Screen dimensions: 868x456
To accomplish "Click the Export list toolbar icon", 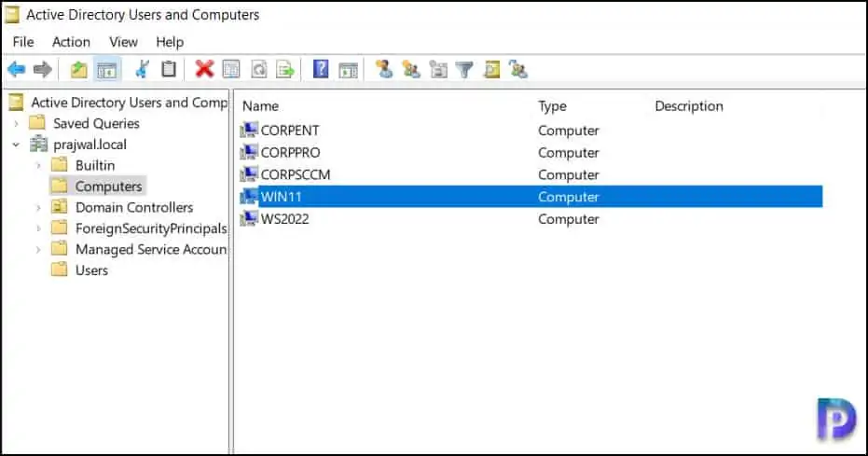I will (285, 69).
